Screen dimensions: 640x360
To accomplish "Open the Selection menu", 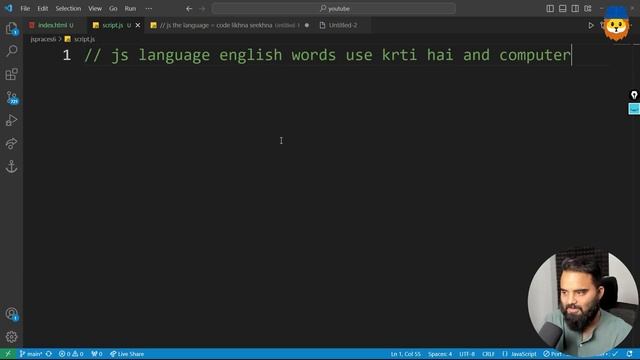I will [x=68, y=9].
